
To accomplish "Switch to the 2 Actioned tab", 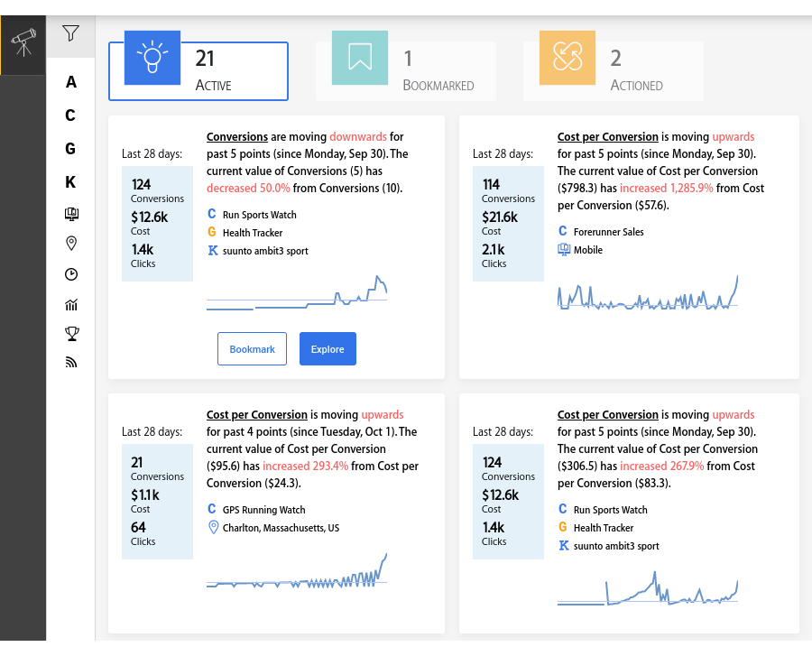I will click(x=614, y=71).
